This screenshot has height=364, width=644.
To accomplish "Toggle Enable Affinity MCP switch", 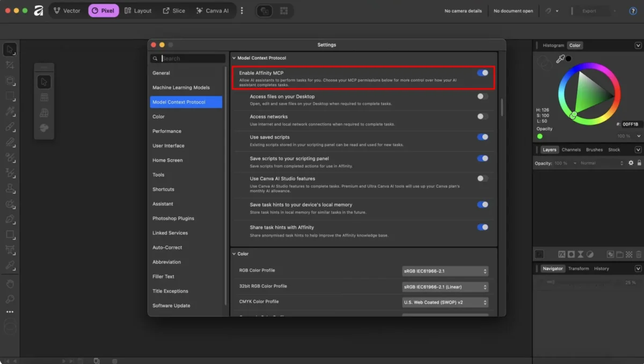I will 482,72.
